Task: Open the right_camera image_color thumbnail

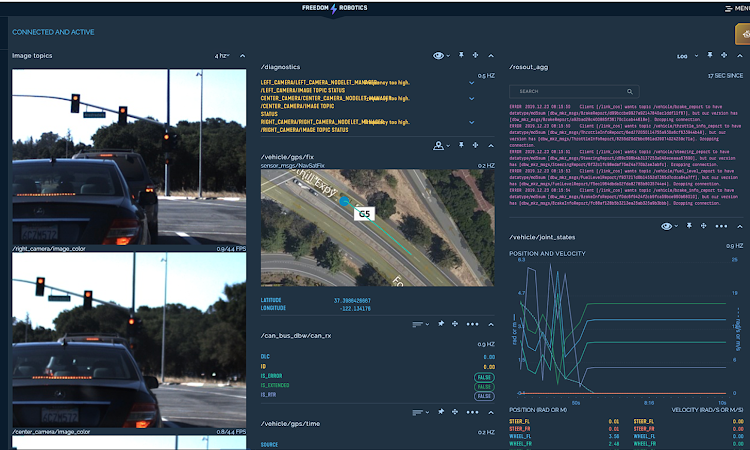Action: (x=129, y=157)
